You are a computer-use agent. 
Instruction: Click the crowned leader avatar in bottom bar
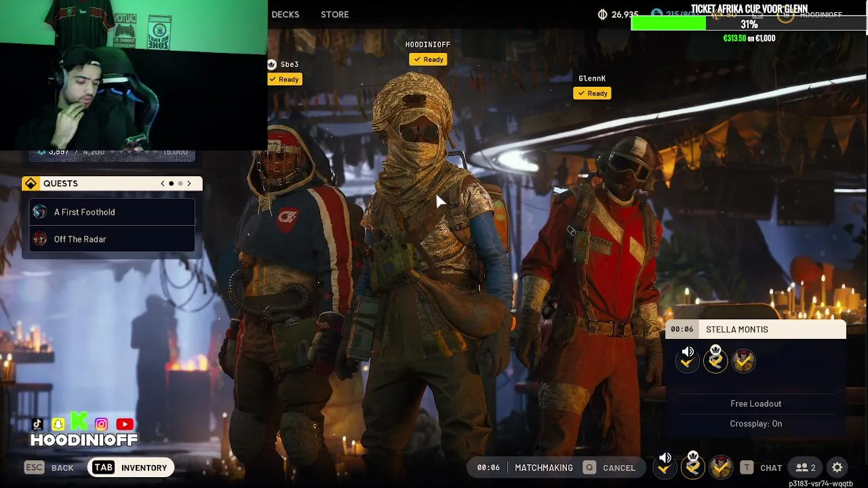(x=692, y=466)
